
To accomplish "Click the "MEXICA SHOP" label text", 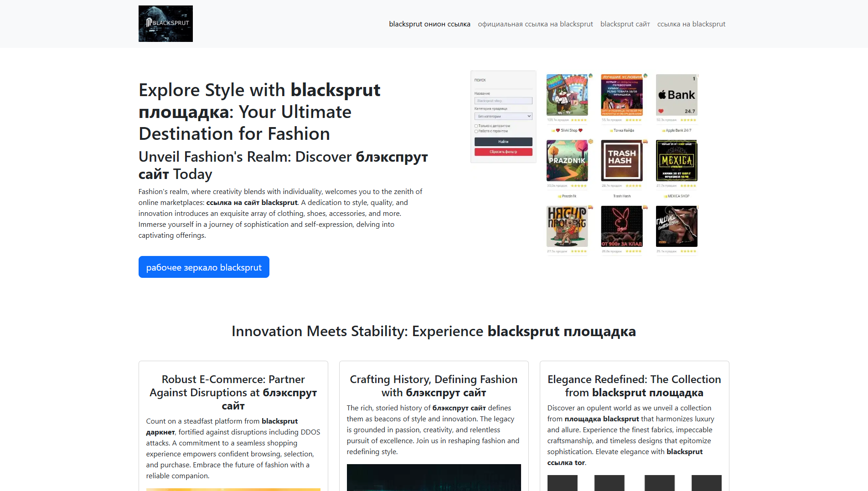I will coord(678,196).
